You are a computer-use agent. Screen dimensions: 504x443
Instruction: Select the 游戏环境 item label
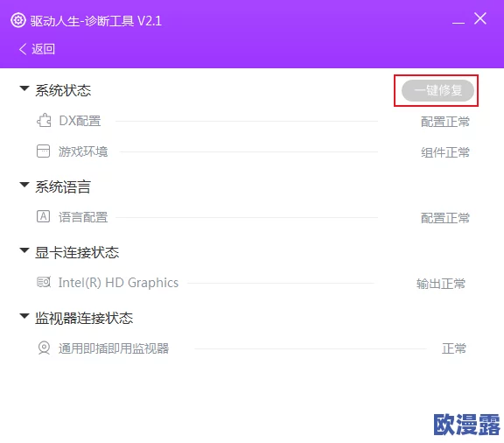pyautogui.click(x=83, y=151)
